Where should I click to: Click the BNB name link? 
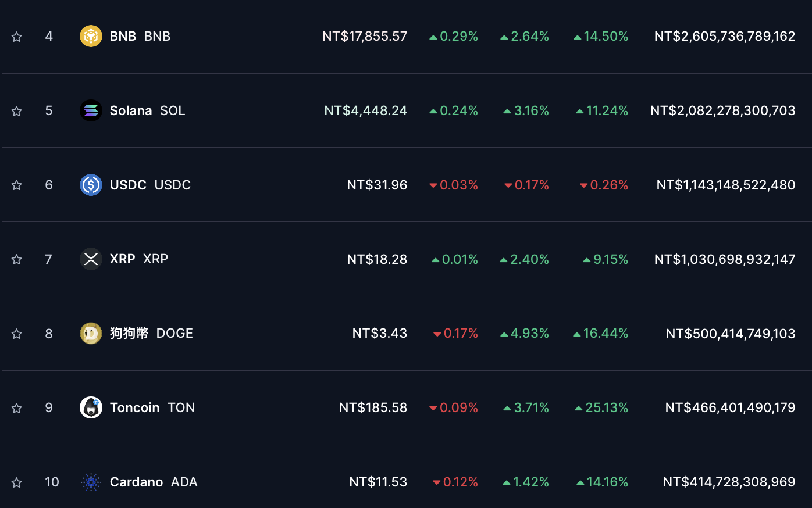tap(123, 36)
